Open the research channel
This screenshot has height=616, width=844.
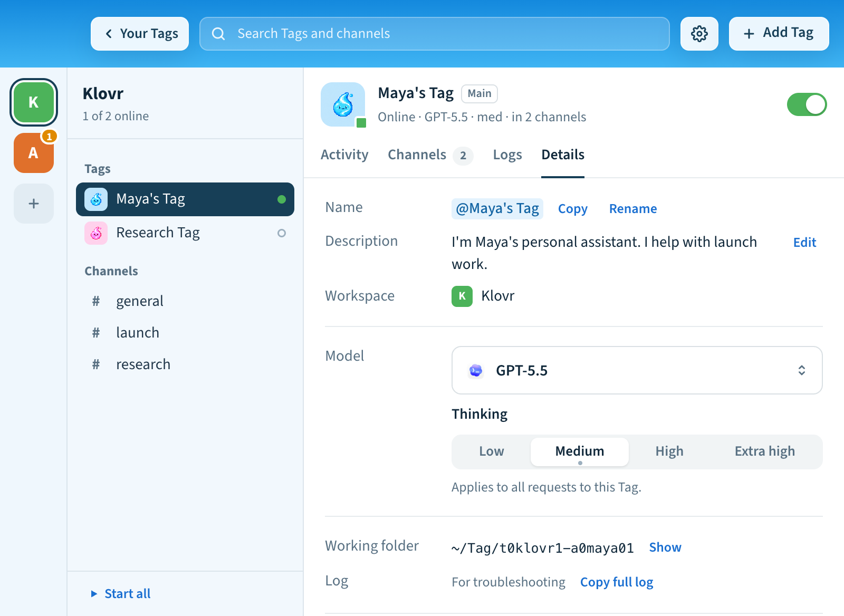click(185, 364)
